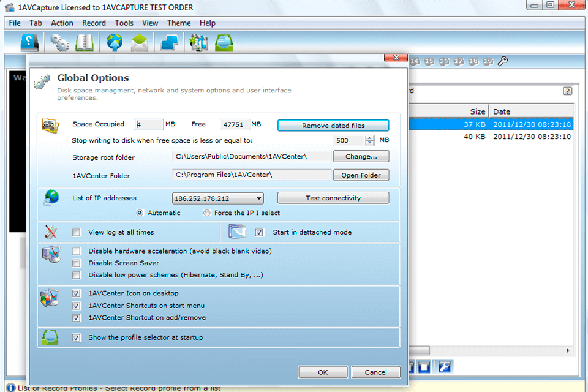
Task: Uncheck Show the profile selector at startup
Action: [x=77, y=338]
